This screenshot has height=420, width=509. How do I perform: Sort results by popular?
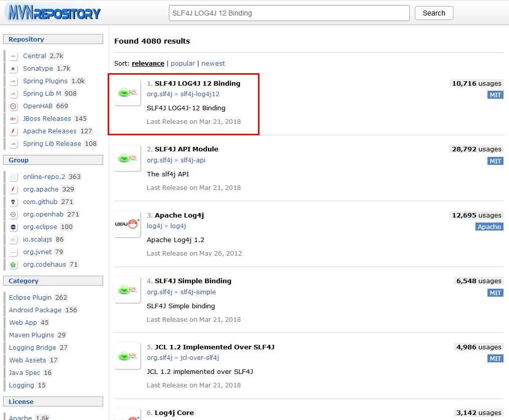point(183,63)
